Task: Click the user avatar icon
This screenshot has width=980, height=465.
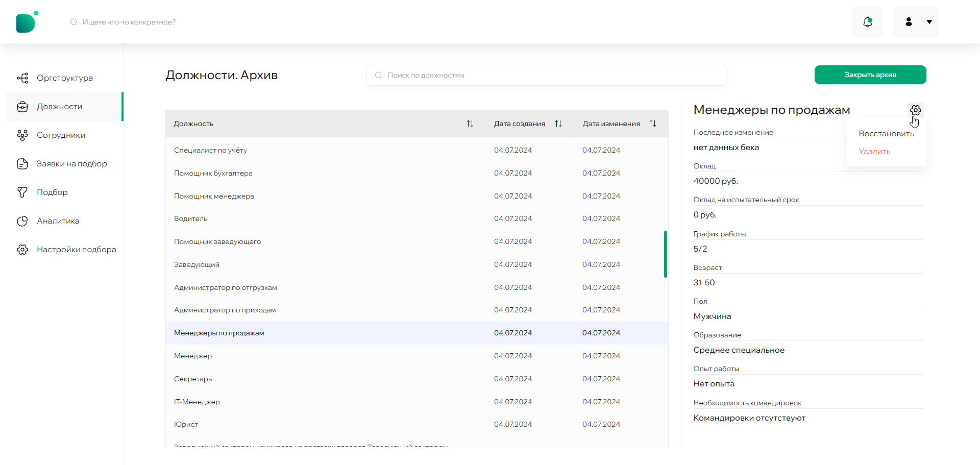Action: click(909, 22)
